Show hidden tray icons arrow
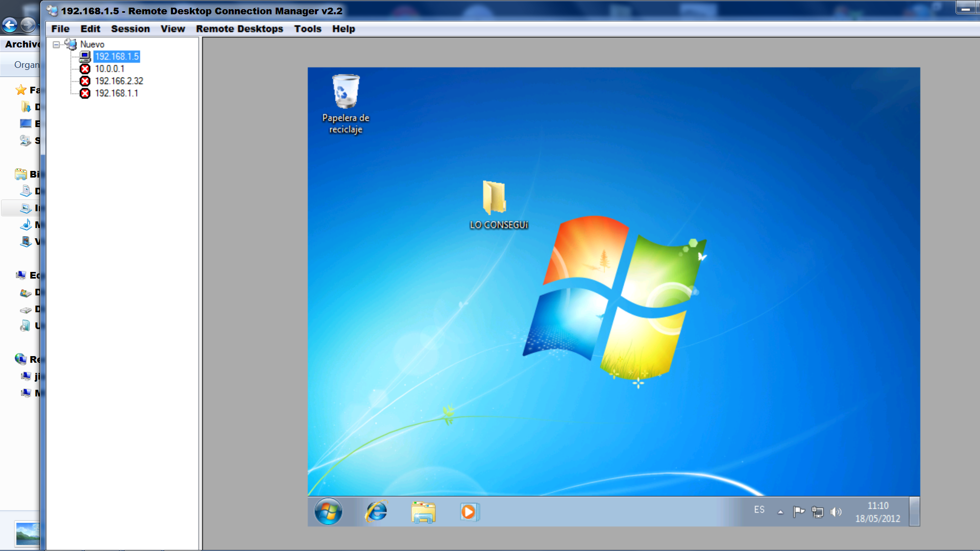Image resolution: width=980 pixels, height=551 pixels. 780,512
